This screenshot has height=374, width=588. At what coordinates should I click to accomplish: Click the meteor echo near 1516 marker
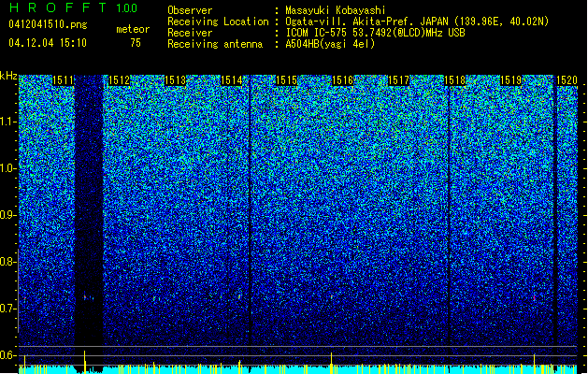[x=332, y=297]
